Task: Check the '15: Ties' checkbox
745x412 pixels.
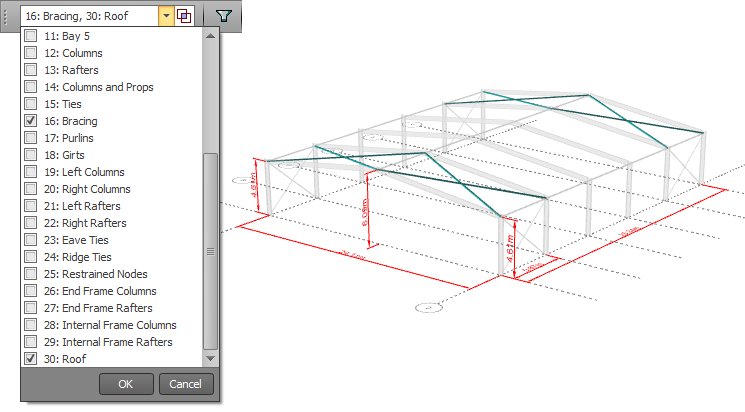Action: point(30,104)
